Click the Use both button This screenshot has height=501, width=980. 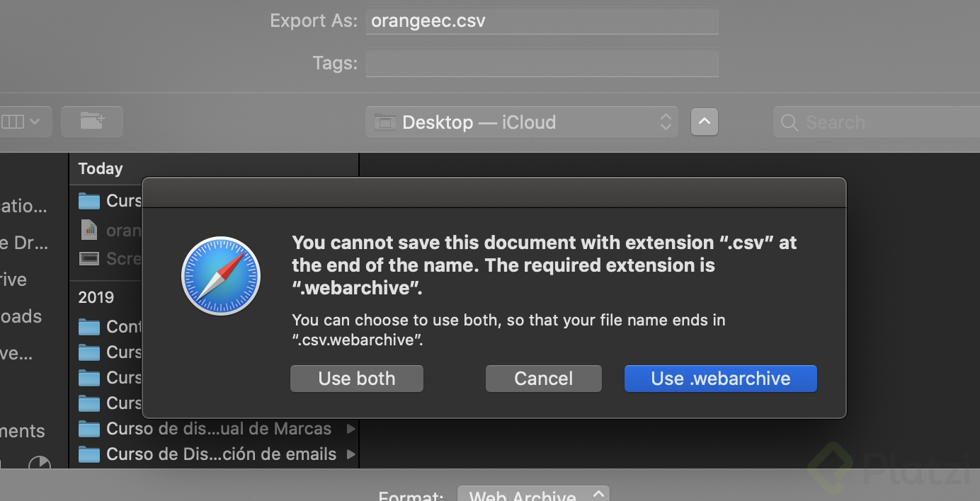(357, 379)
